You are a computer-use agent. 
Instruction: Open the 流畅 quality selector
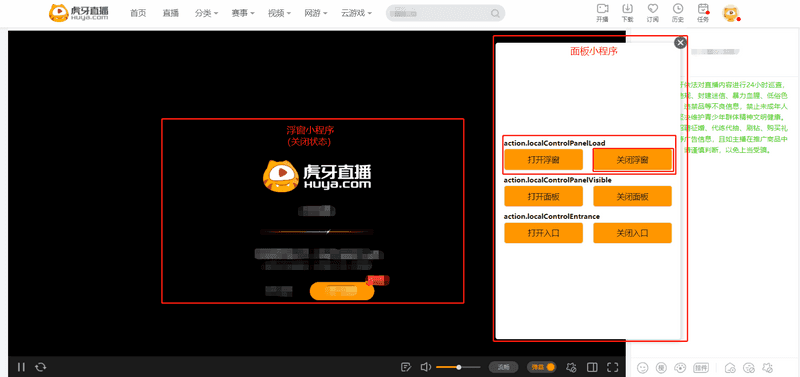504,367
